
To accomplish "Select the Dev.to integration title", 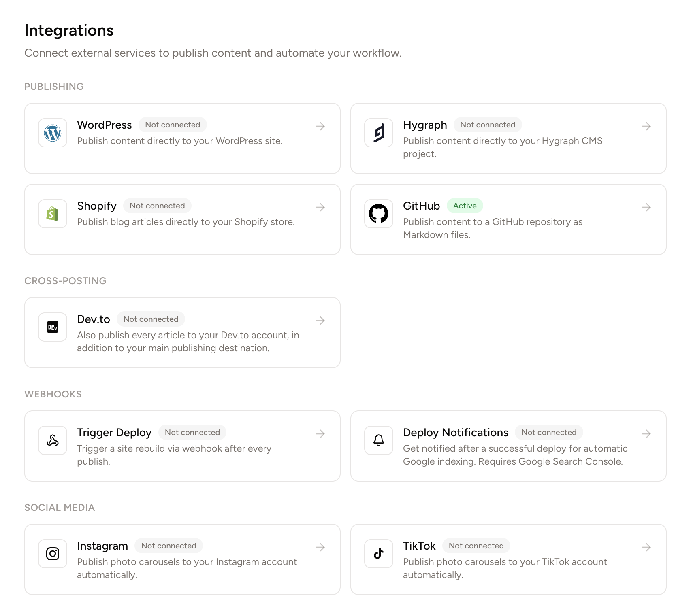I will coord(94,319).
